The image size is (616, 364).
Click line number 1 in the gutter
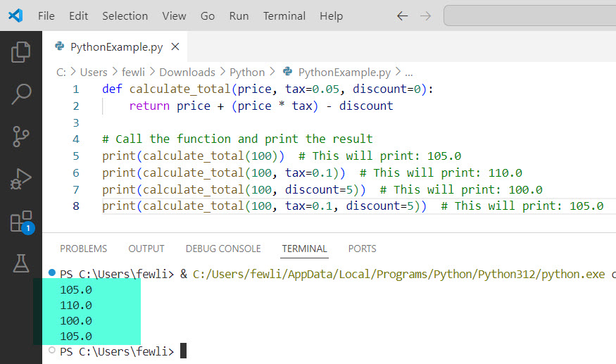(x=76, y=89)
